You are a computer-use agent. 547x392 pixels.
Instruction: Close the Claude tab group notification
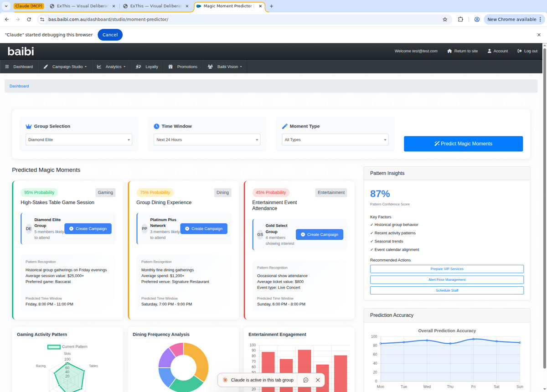pyautogui.click(x=318, y=380)
